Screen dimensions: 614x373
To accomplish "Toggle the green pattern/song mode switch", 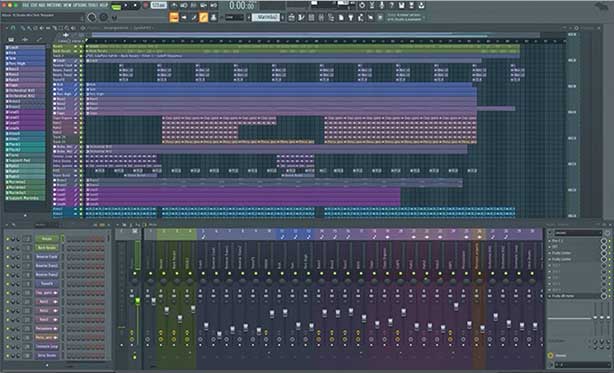I will [x=116, y=6].
